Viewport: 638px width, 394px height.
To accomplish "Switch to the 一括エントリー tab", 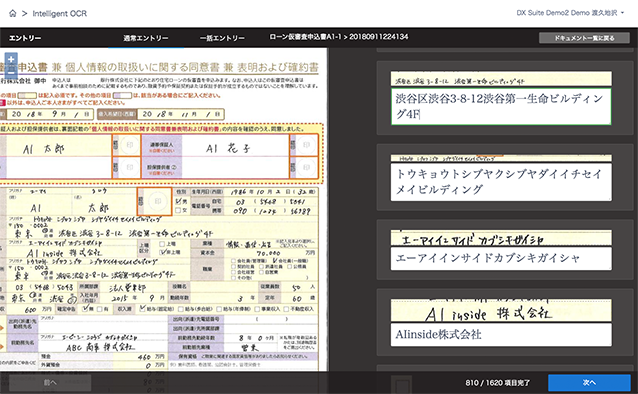I will (222, 38).
